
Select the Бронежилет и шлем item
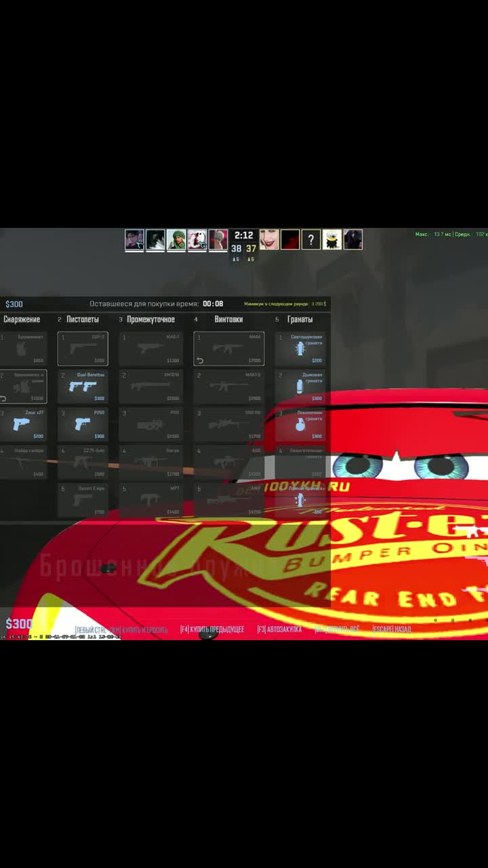pyautogui.click(x=23, y=387)
